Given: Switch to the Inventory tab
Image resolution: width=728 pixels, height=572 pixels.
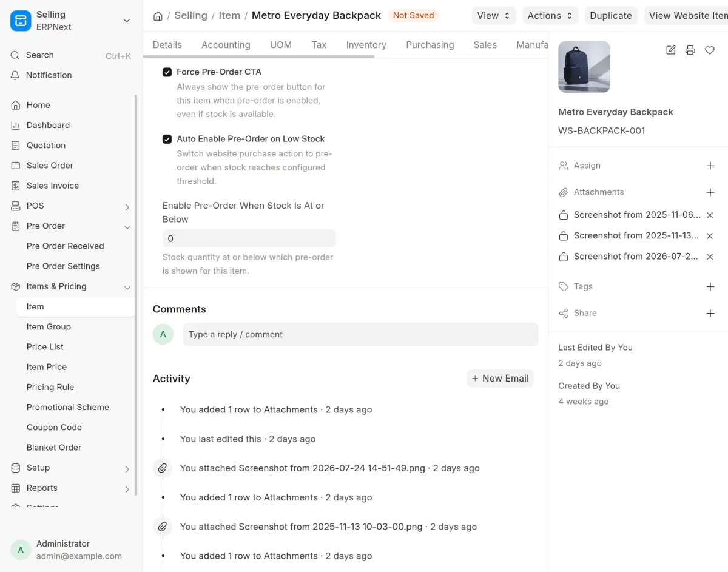Looking at the screenshot, I should (x=366, y=45).
